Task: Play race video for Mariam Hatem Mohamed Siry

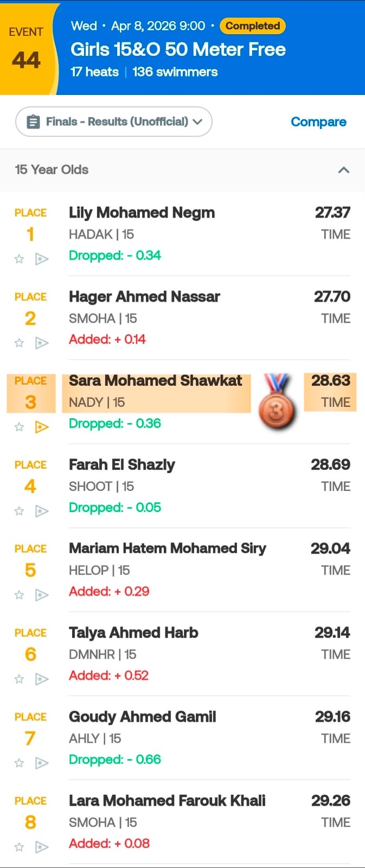Action: click(42, 596)
